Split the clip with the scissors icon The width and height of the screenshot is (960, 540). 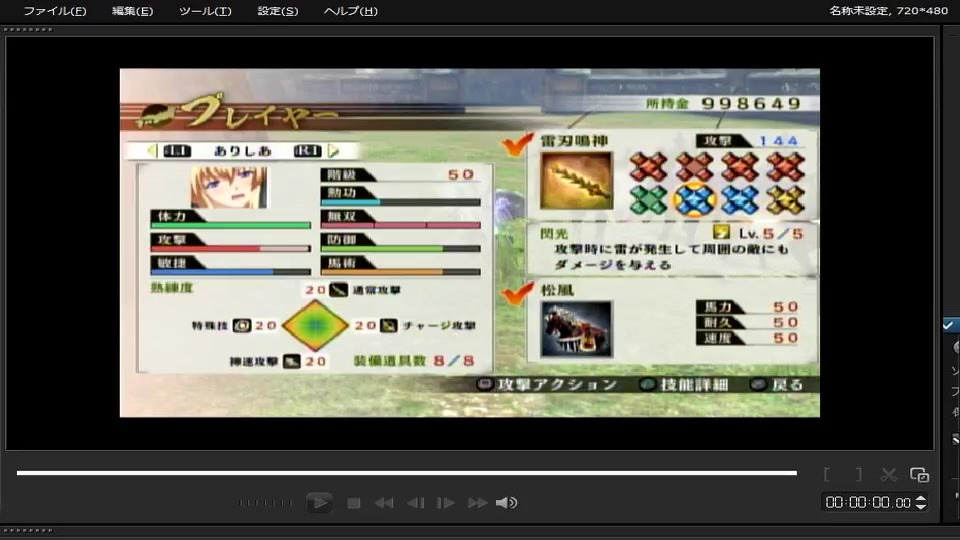(888, 474)
